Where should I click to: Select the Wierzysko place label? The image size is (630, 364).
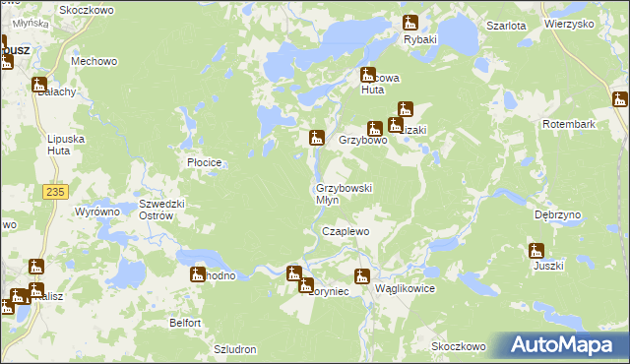tap(569, 24)
